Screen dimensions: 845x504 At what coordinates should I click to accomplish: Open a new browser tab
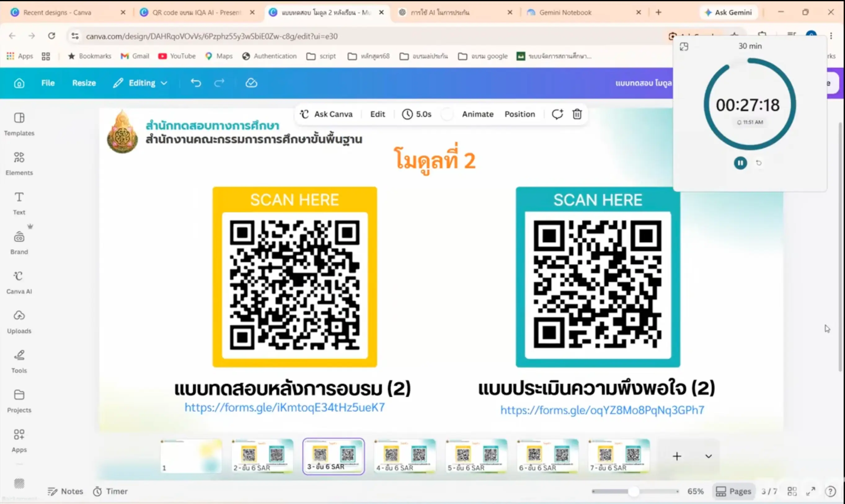pyautogui.click(x=658, y=12)
